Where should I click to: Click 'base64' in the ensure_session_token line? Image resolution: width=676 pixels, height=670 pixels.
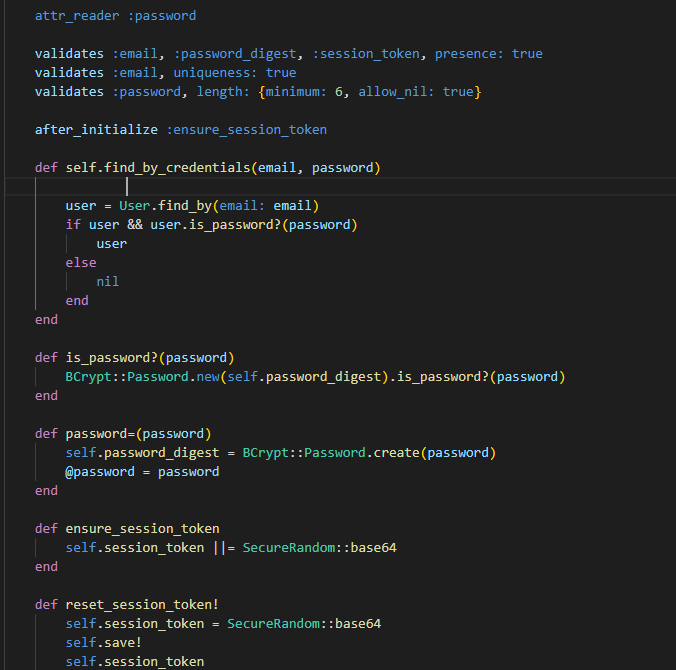(373, 547)
